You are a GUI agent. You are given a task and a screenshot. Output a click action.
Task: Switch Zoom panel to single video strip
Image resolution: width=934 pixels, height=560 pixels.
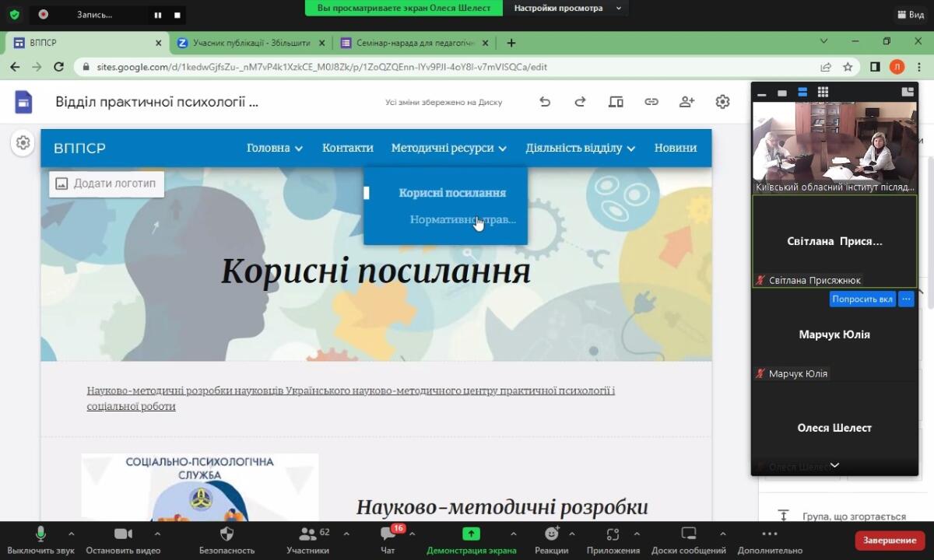[x=782, y=93]
